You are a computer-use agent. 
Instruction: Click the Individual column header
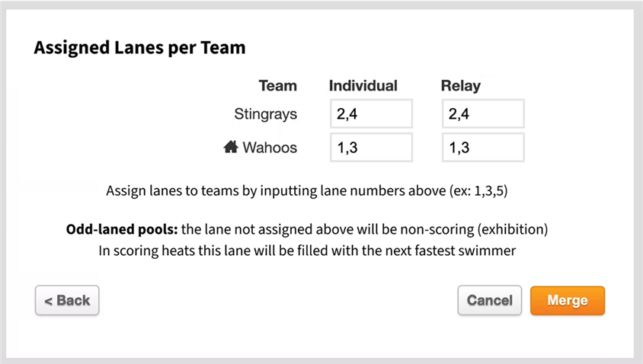click(x=363, y=86)
